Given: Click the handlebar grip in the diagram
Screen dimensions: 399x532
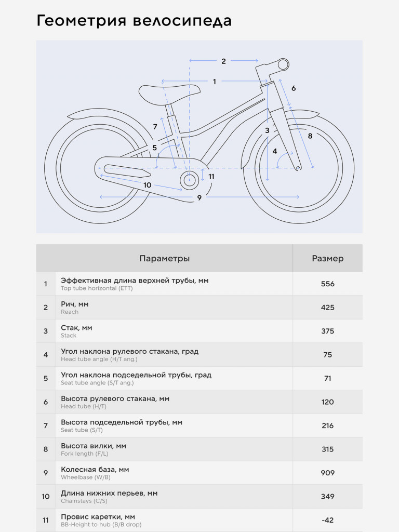Looking at the screenshot, I should pyautogui.click(x=282, y=64).
